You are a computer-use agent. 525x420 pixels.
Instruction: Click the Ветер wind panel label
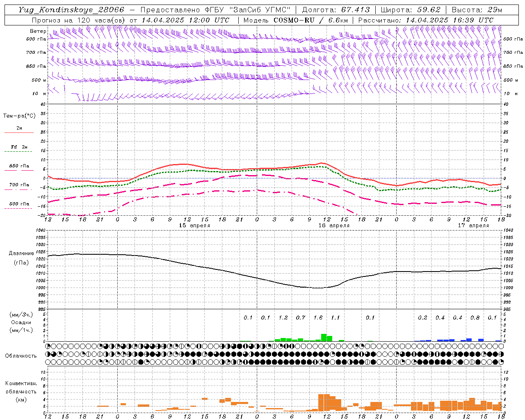38,31
